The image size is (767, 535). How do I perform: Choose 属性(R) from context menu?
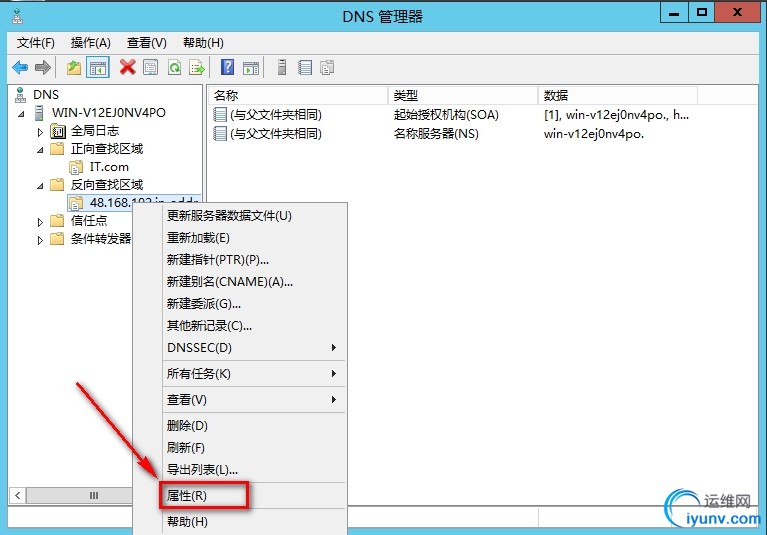click(253, 495)
